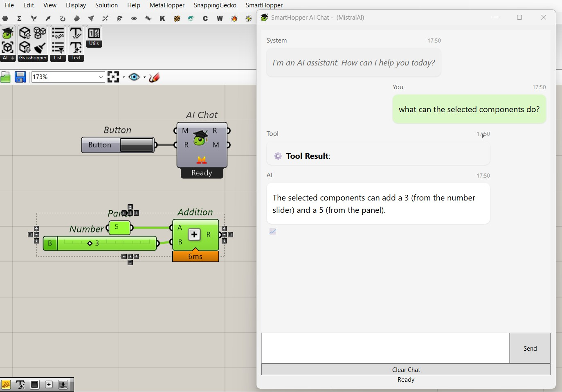Image resolution: width=562 pixels, height=392 pixels.
Task: Expand the List ribbon panel label
Action: [x=58, y=58]
